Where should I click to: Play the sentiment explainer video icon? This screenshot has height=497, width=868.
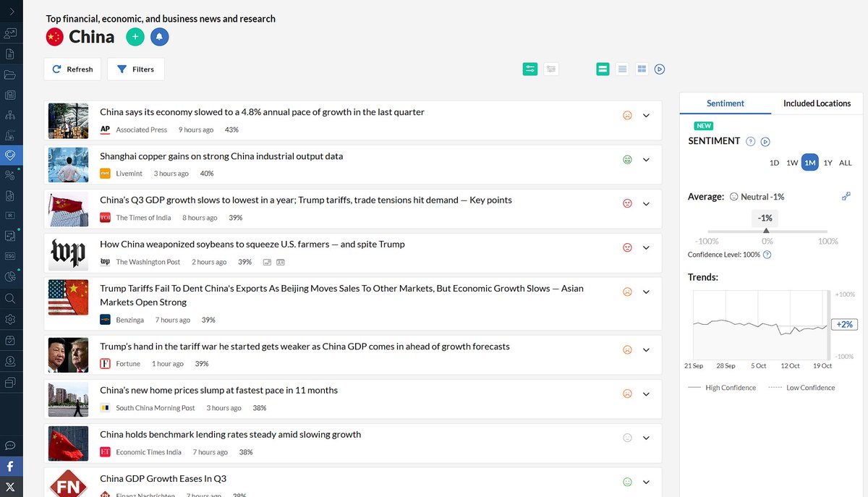(767, 142)
